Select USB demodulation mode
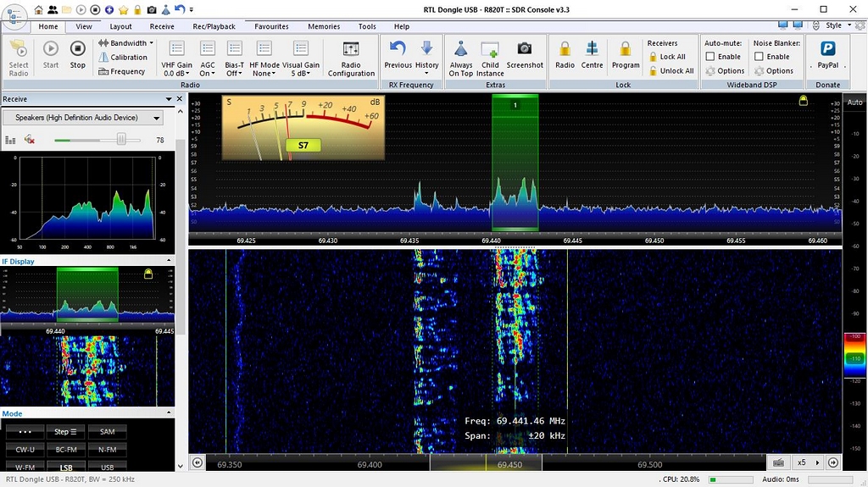 (108, 467)
